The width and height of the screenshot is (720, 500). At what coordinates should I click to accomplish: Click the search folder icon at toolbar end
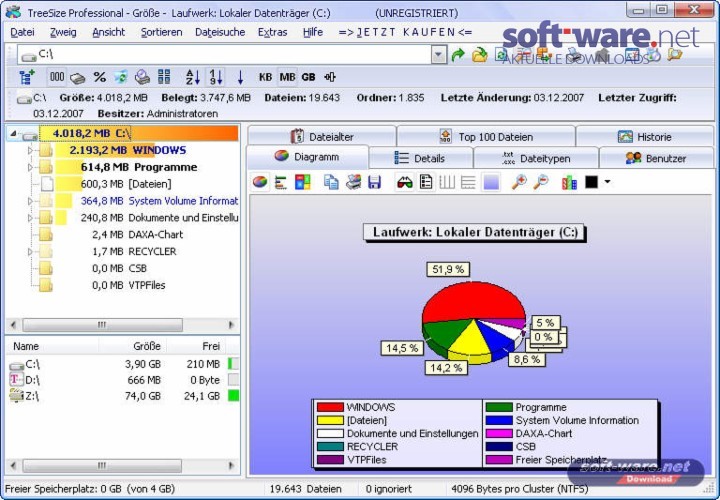pos(675,55)
